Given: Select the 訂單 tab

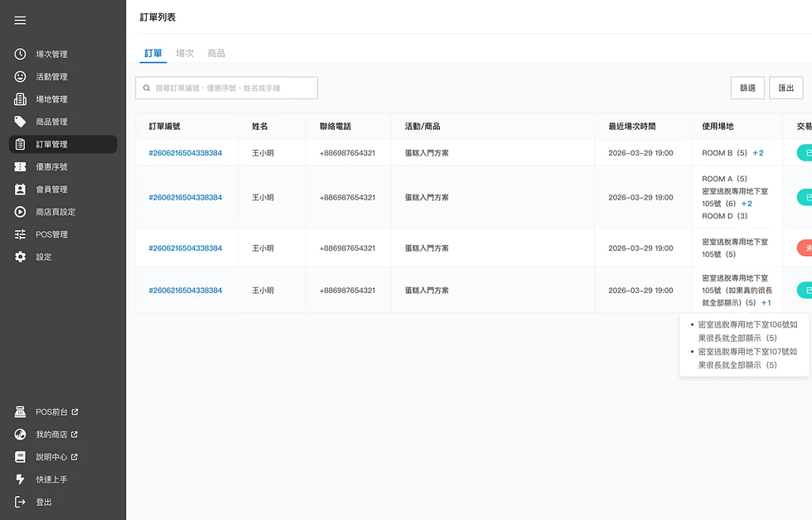Looking at the screenshot, I should [x=153, y=53].
